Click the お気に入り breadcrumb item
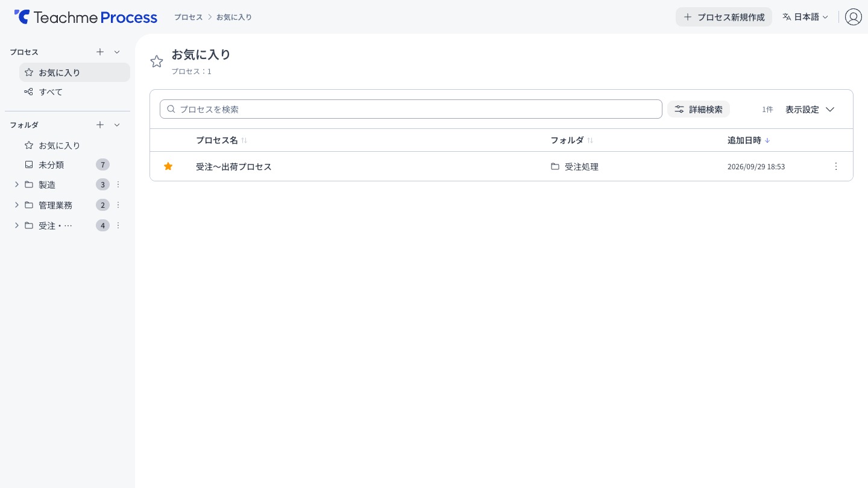Screen dimensions: 868x488 point(234,17)
